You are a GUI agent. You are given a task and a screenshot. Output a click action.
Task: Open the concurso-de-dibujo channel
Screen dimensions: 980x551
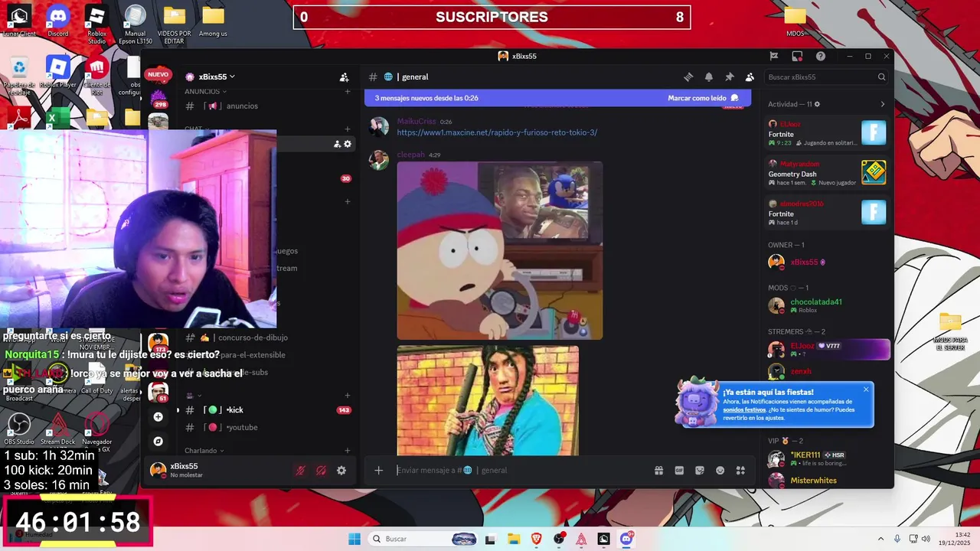(x=267, y=337)
